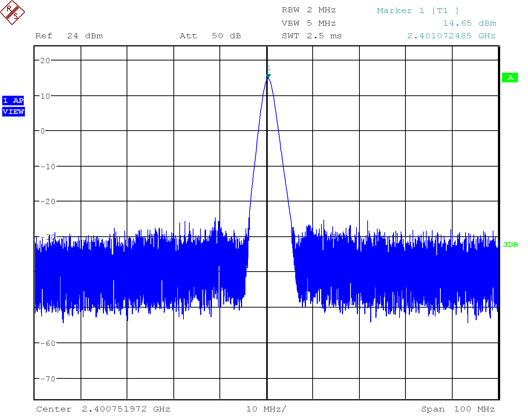Click the Att 50 dB attenuation setting
Screen dimensions: 528x420
(x=210, y=36)
